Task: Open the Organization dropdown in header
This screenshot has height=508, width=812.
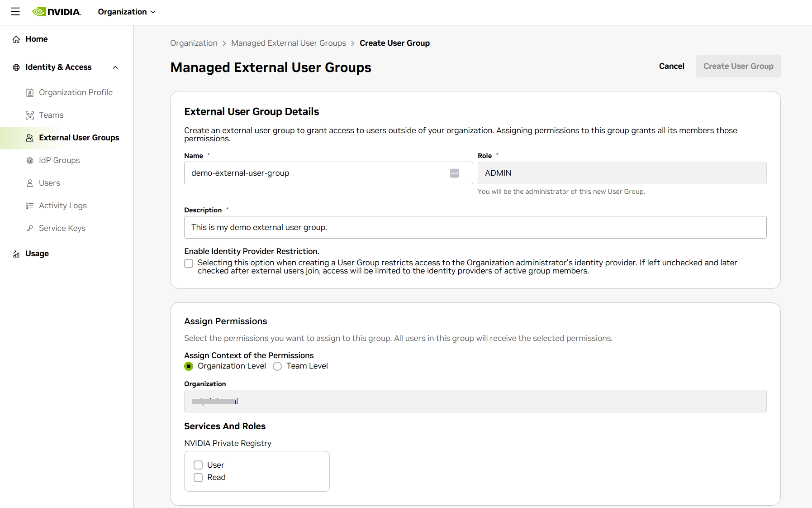Action: pyautogui.click(x=127, y=12)
